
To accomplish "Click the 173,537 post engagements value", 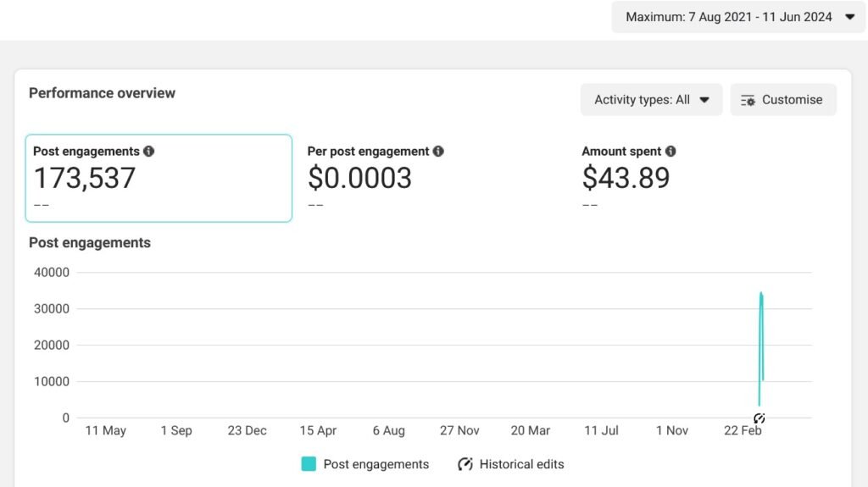I will (85, 179).
